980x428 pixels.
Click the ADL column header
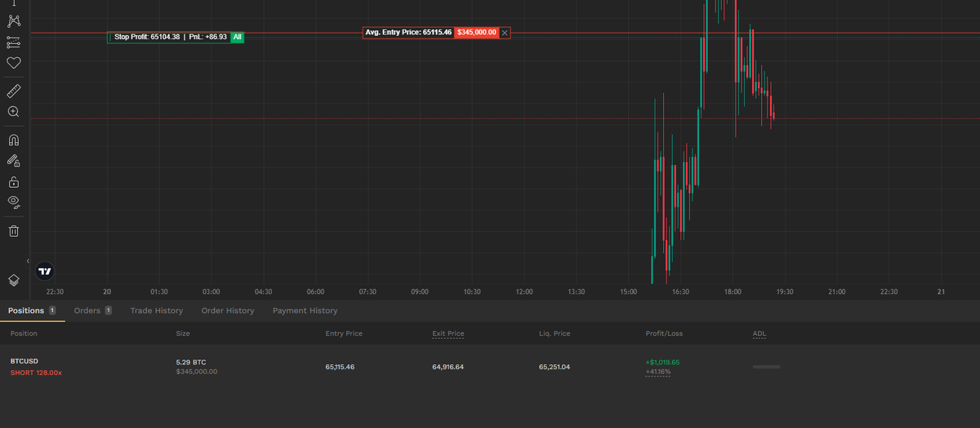(x=759, y=333)
